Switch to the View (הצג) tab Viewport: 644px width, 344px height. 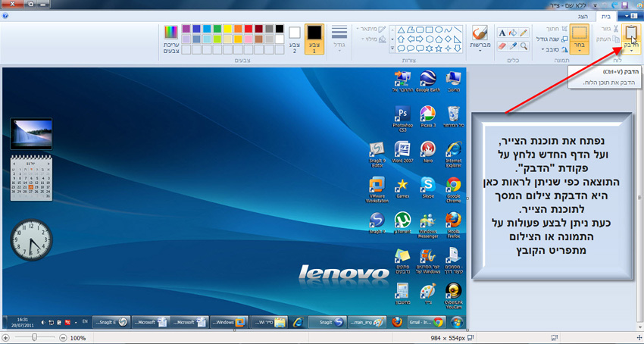click(x=583, y=17)
